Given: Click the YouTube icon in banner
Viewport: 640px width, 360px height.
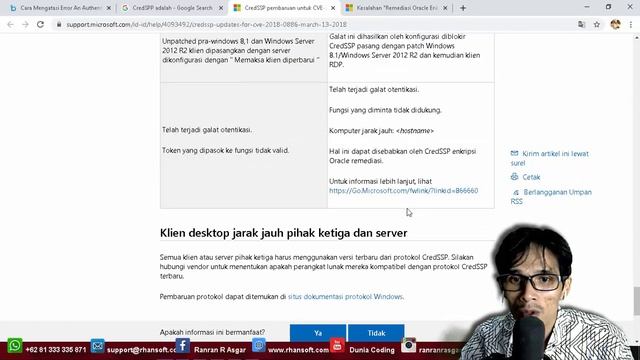Looking at the screenshot, I should pyautogui.click(x=337, y=346).
